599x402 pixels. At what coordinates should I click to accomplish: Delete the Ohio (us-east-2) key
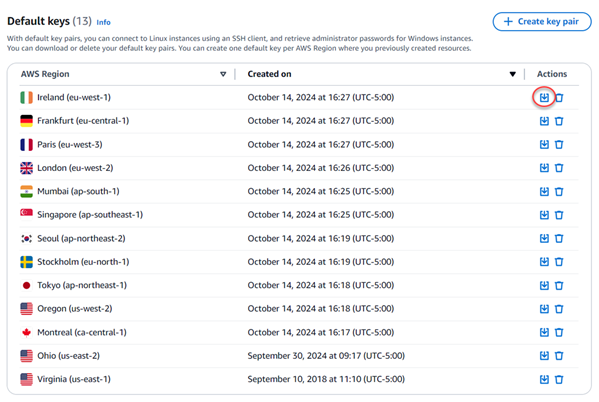coord(559,356)
